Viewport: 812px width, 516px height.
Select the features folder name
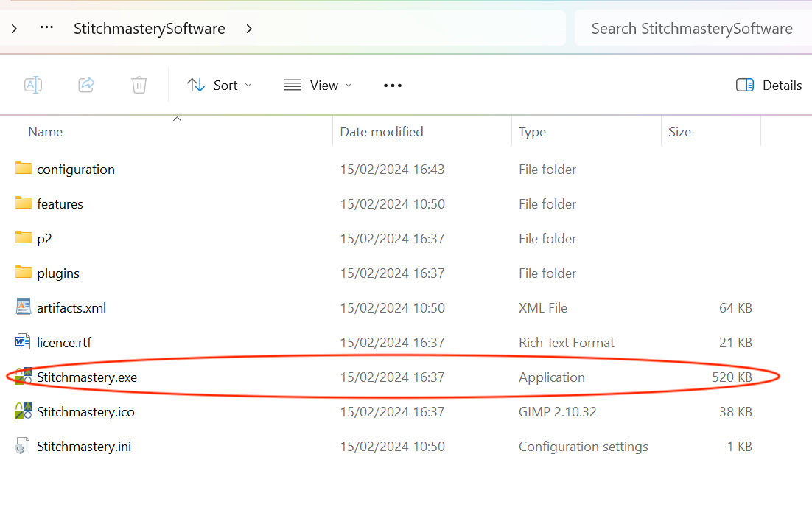[60, 204]
